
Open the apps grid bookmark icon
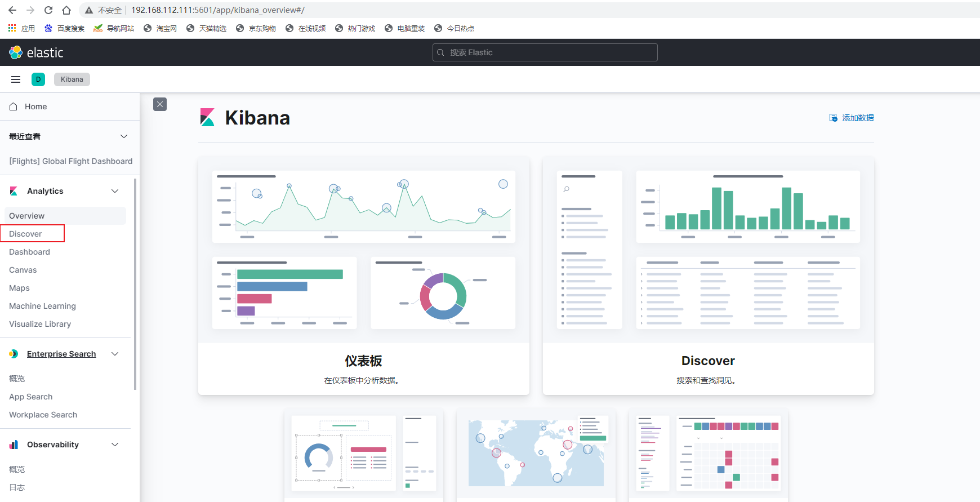[12, 28]
